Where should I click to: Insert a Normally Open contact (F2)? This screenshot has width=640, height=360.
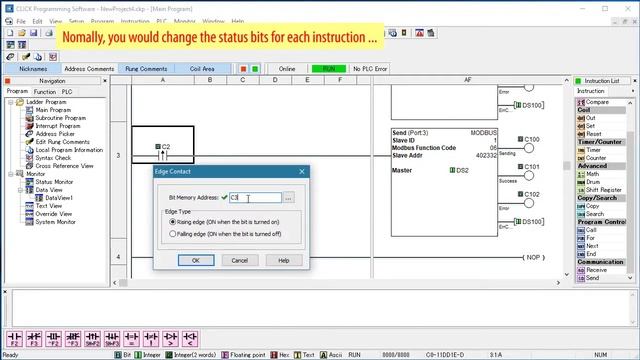pyautogui.click(x=14, y=339)
